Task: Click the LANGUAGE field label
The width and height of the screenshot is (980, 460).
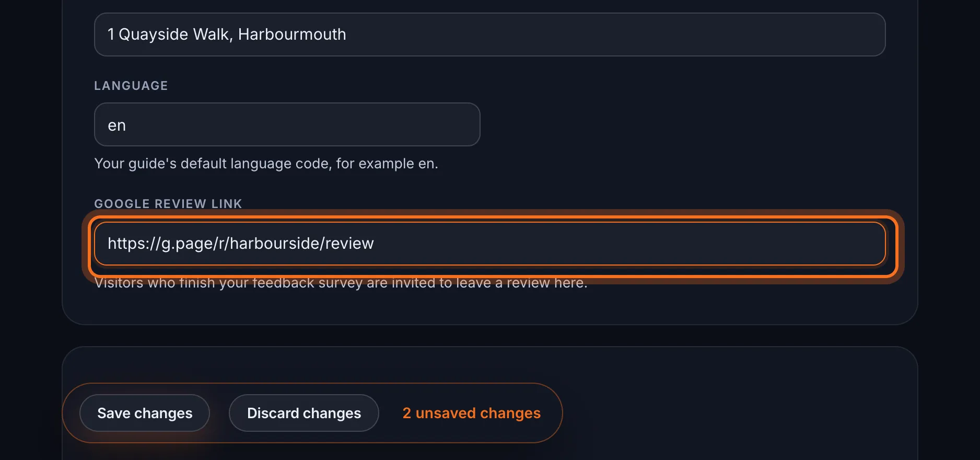Action: 131,86
